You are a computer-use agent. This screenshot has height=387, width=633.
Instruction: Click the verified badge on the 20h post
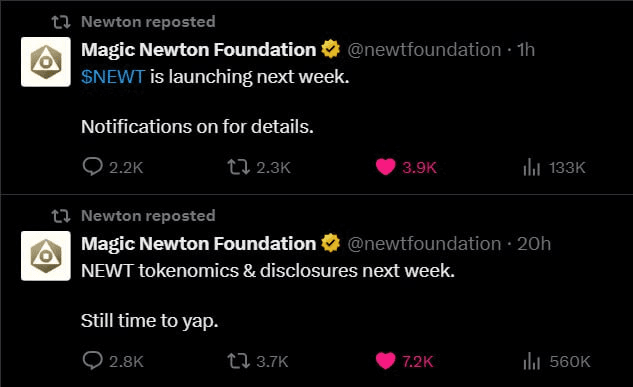pyautogui.click(x=331, y=244)
